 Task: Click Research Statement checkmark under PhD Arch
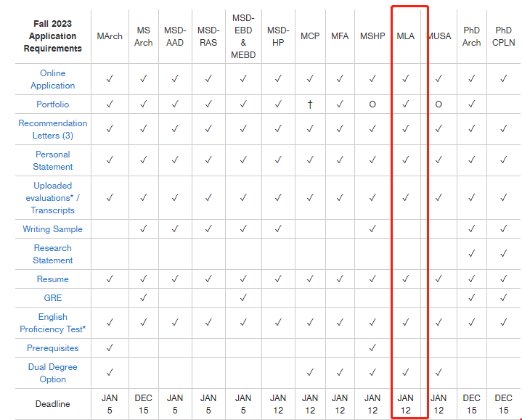[x=471, y=254]
